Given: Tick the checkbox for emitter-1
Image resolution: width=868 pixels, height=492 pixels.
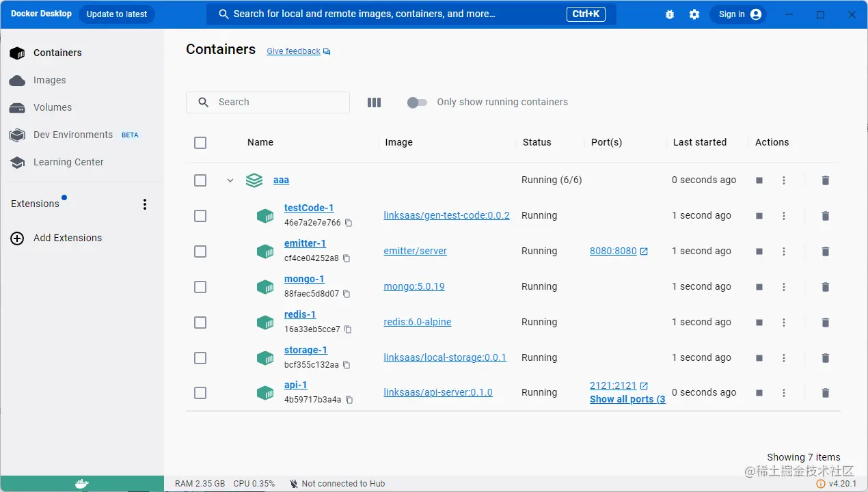Looking at the screenshot, I should (x=200, y=251).
